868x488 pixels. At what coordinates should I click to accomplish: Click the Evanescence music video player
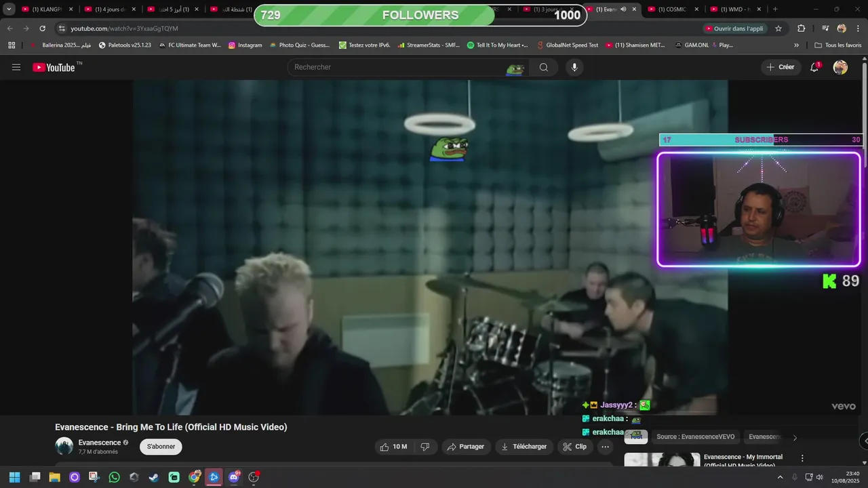(x=430, y=247)
